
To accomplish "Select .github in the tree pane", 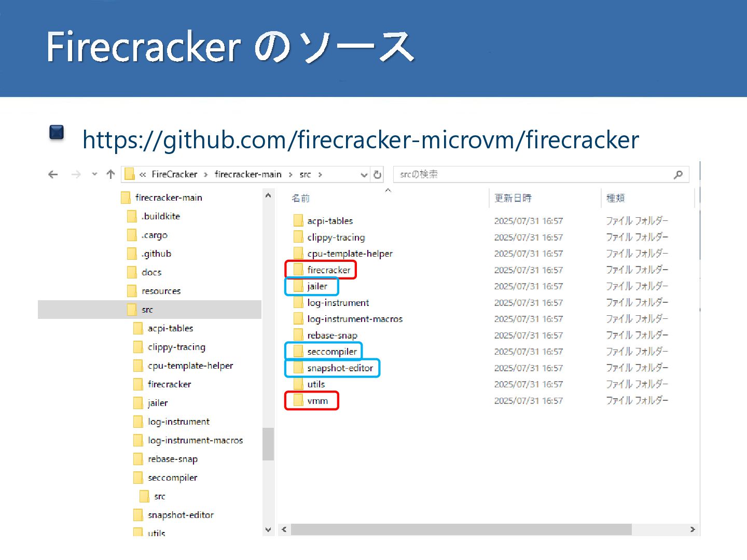I will (x=156, y=254).
